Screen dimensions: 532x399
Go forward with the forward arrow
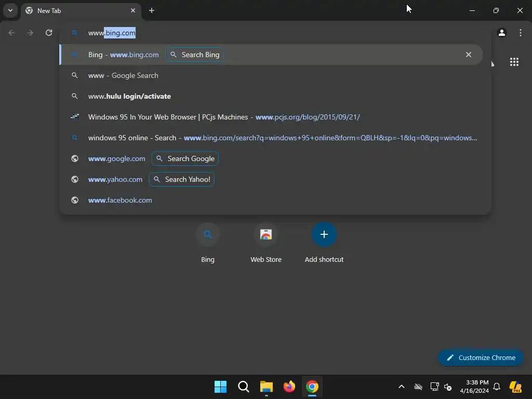[30, 33]
